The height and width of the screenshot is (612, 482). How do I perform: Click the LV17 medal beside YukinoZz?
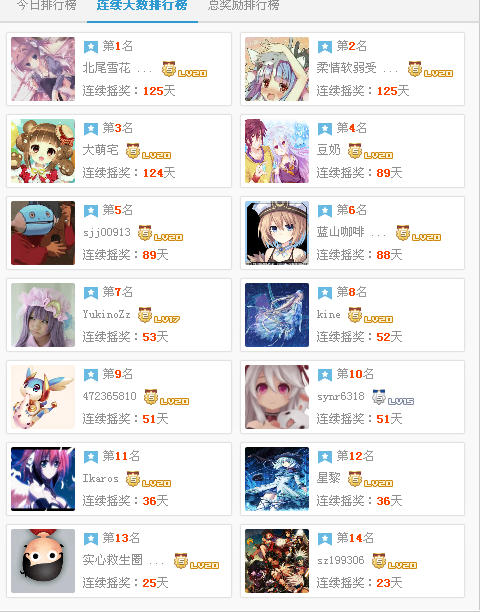pyautogui.click(x=159, y=315)
